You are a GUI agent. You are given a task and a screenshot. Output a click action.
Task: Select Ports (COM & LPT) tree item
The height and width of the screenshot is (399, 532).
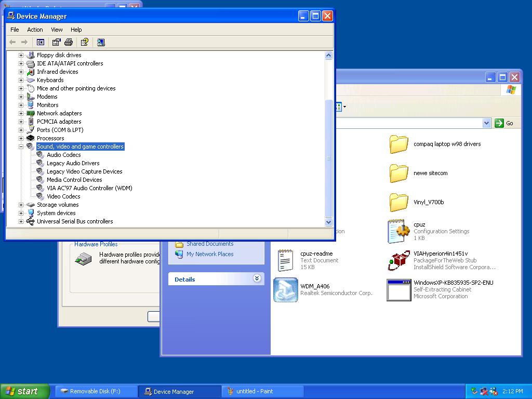pyautogui.click(x=60, y=130)
